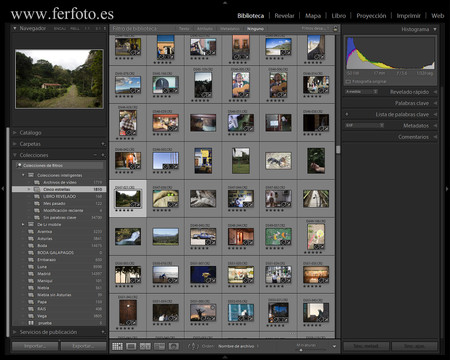Screen dimensions: 450x360
Task: Click the minus icon in Colecciones header
Action: (95, 155)
